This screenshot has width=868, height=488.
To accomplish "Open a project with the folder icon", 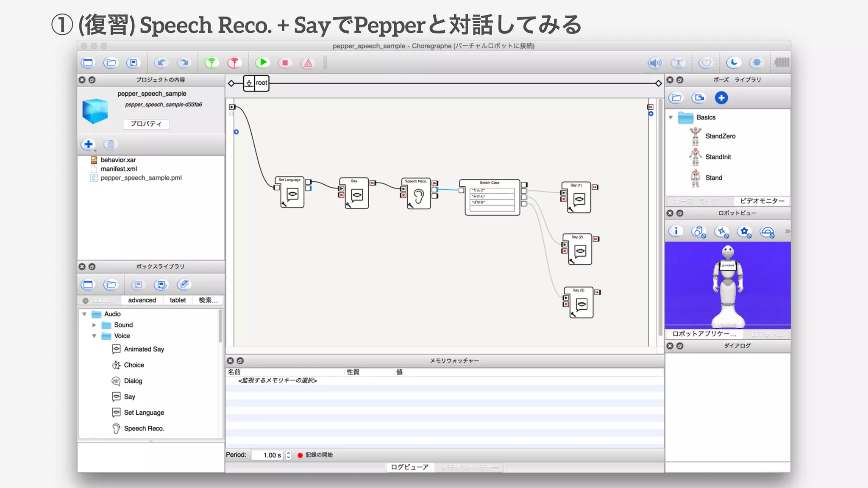I will tap(111, 63).
